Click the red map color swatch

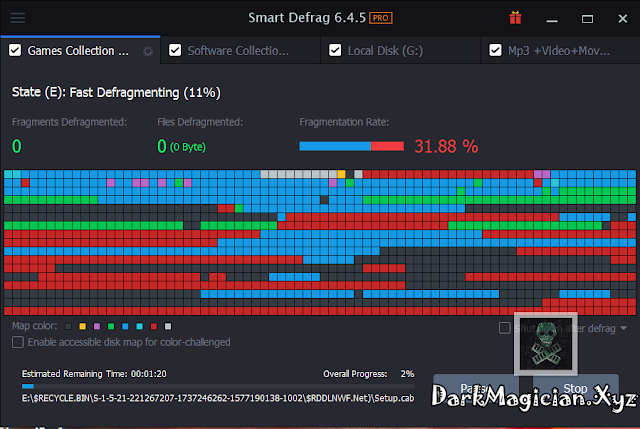tap(154, 326)
